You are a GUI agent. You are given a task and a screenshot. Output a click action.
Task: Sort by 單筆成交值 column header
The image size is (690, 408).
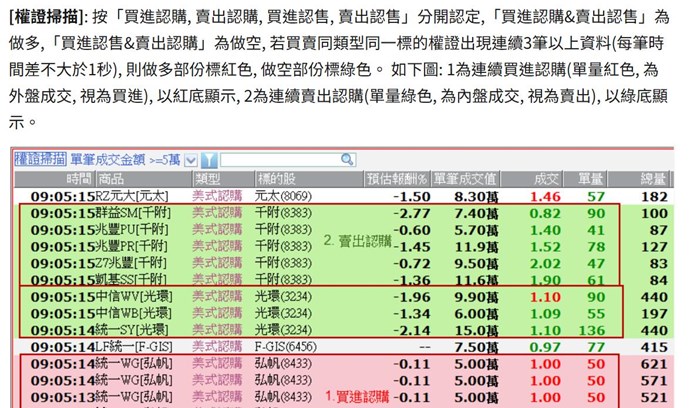[x=466, y=179]
